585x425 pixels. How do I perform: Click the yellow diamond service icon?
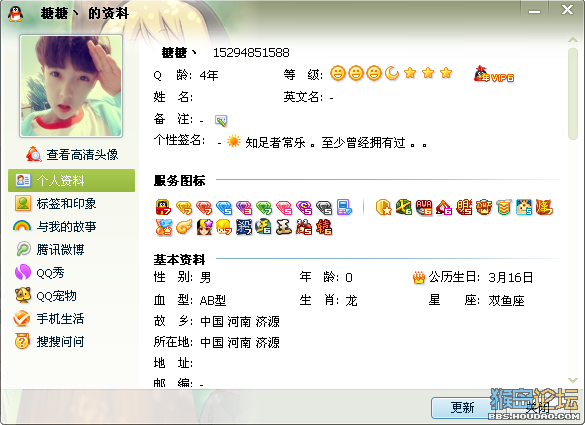(x=184, y=207)
